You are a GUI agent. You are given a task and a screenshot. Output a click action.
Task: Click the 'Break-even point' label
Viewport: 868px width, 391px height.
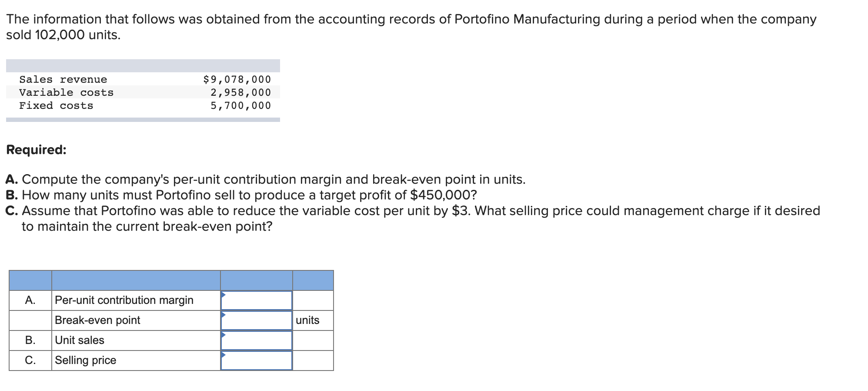pos(97,320)
